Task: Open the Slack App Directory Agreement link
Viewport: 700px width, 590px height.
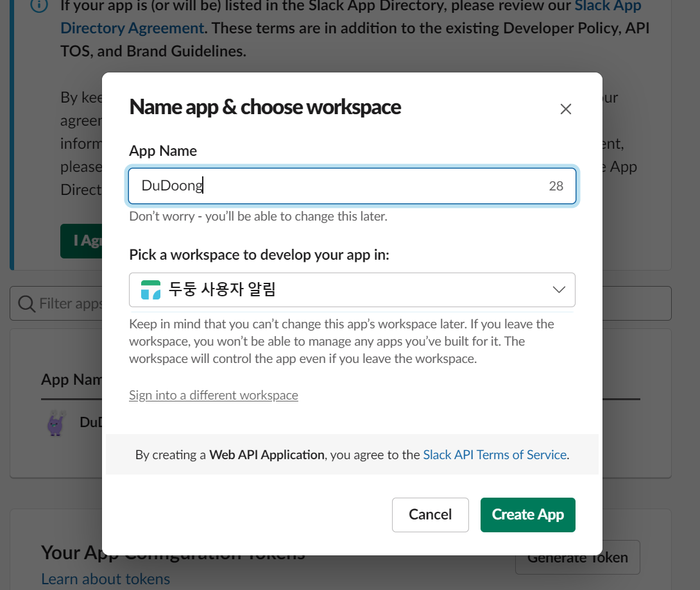Action: pos(132,28)
